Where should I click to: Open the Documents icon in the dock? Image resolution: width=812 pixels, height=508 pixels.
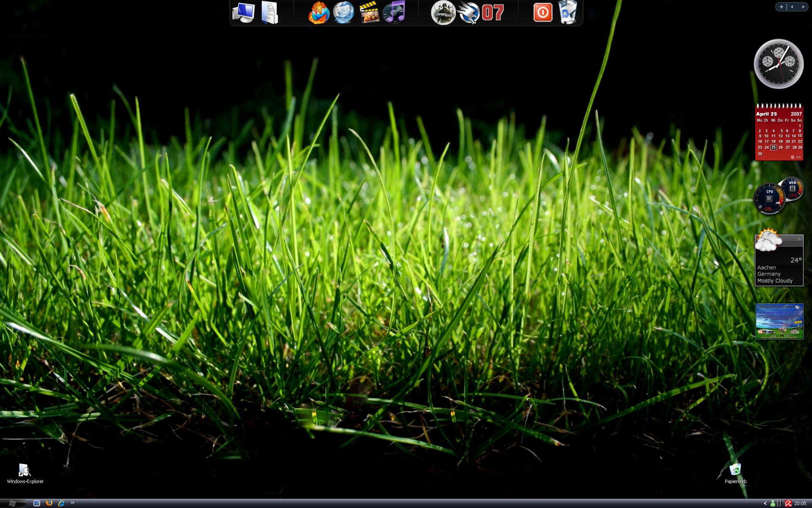point(269,13)
